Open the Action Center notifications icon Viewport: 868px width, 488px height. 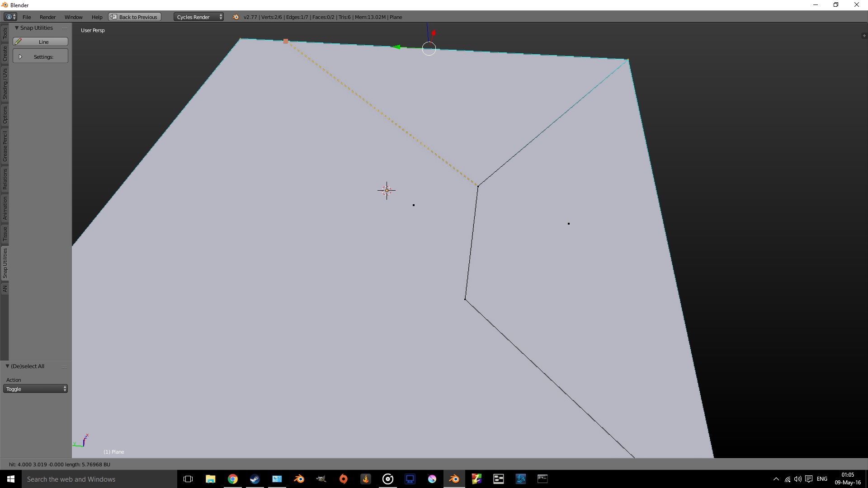tap(809, 479)
